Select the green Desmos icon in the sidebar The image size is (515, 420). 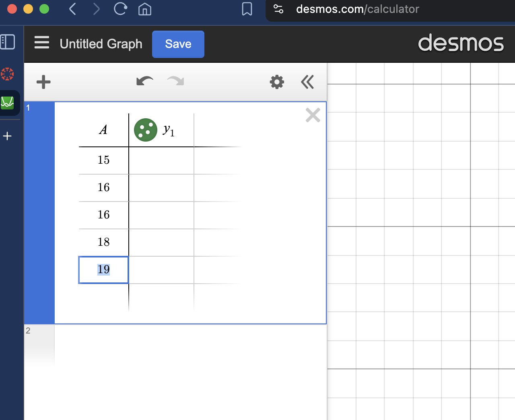[8, 103]
